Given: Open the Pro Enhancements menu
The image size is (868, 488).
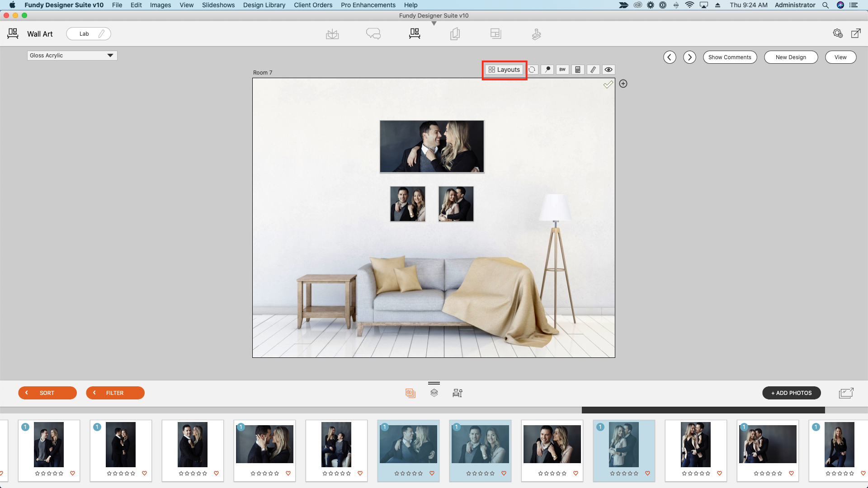Looking at the screenshot, I should pyautogui.click(x=368, y=5).
